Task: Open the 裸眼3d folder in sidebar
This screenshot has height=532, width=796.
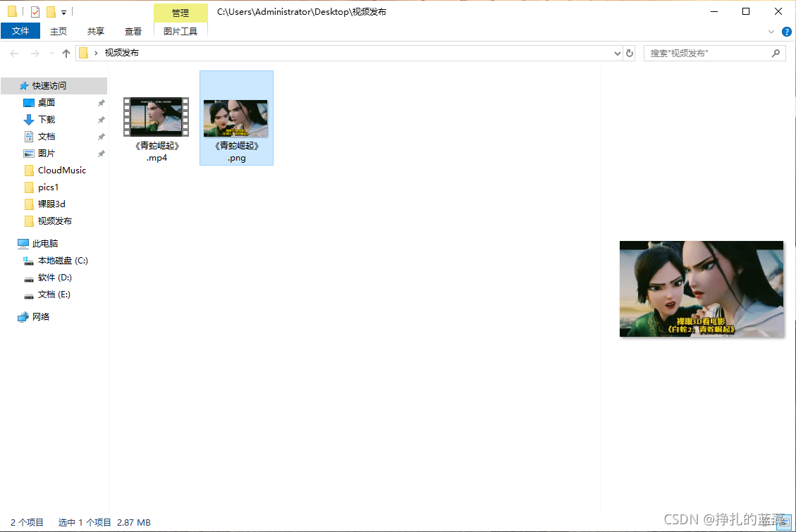Action: [51, 204]
